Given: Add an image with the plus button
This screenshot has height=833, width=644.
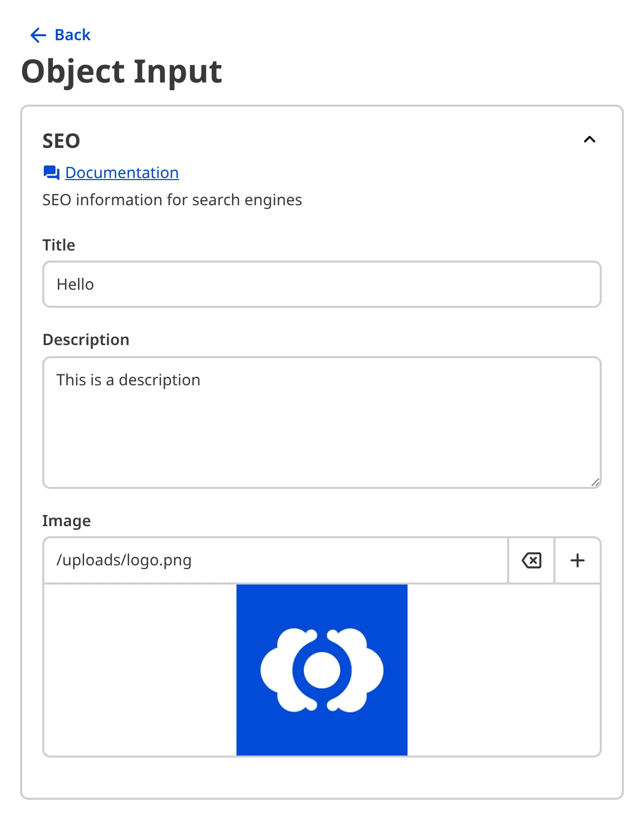Looking at the screenshot, I should 578,560.
